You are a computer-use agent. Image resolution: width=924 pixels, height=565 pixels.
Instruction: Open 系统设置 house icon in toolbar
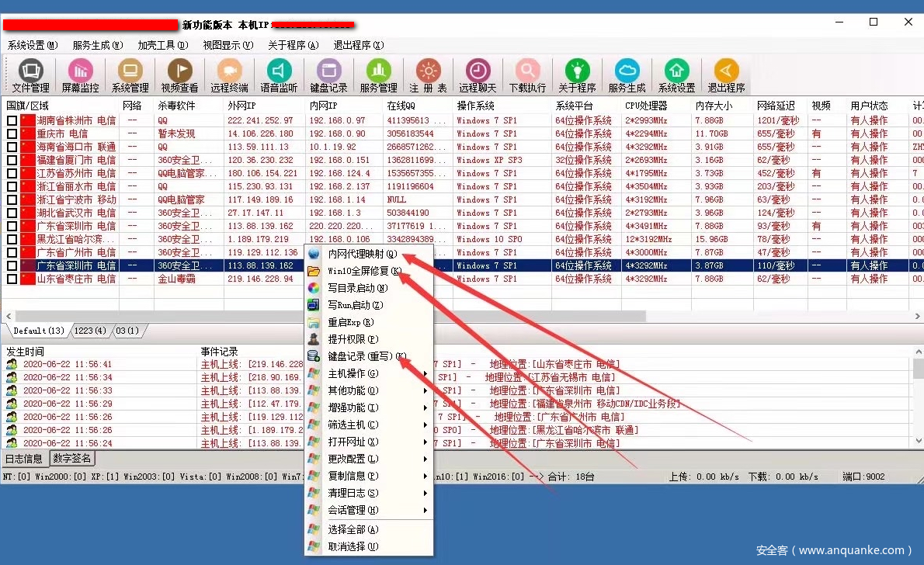pyautogui.click(x=676, y=76)
